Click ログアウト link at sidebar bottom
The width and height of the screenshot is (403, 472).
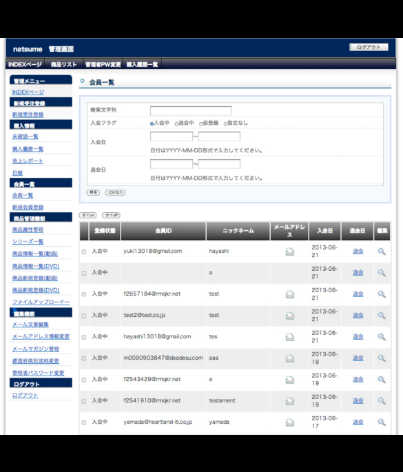coord(25,396)
